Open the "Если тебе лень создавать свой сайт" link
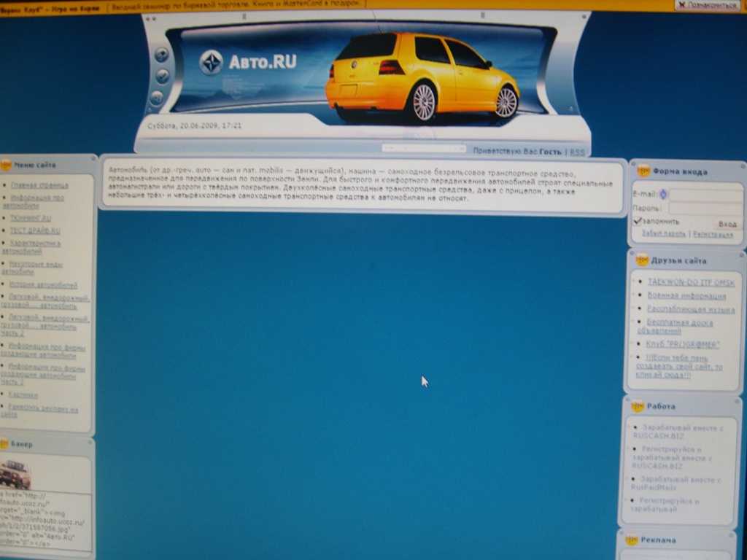747x560 pixels. pos(679,366)
